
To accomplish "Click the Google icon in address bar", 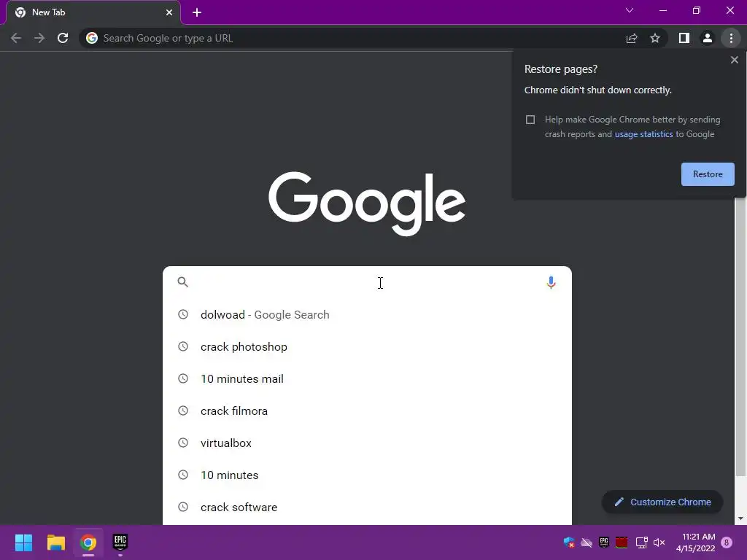I will [92, 38].
